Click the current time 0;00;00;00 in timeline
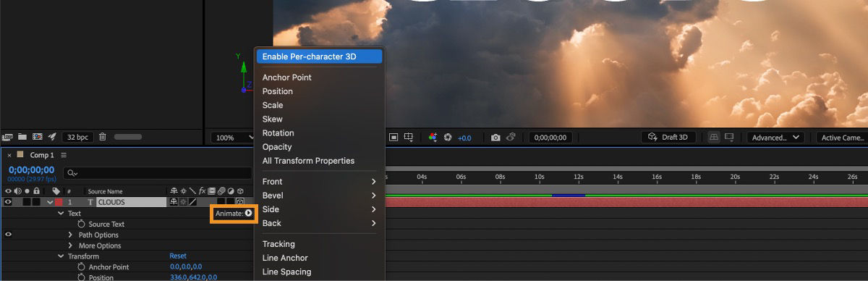This screenshot has width=868, height=281. [x=31, y=170]
